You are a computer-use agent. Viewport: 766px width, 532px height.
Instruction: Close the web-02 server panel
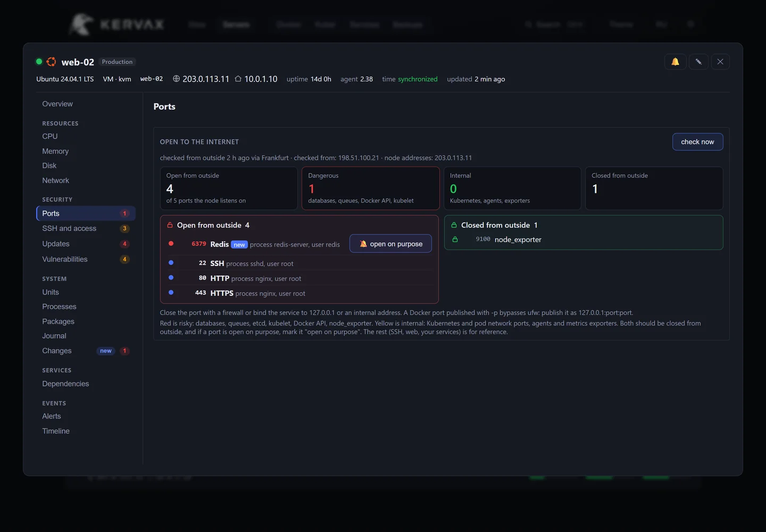[720, 62]
